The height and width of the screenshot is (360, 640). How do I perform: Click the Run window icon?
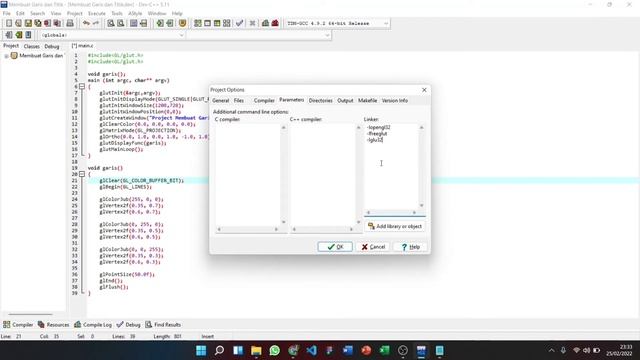[207, 23]
